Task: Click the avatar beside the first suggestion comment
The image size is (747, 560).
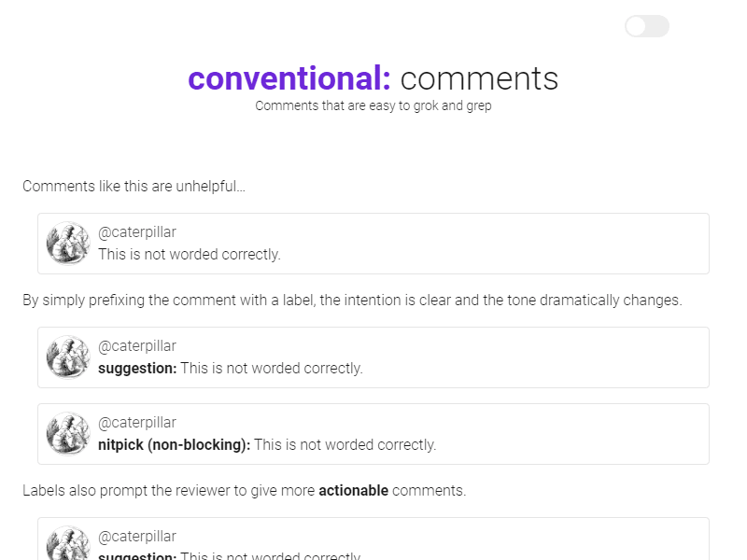Action: pos(68,357)
